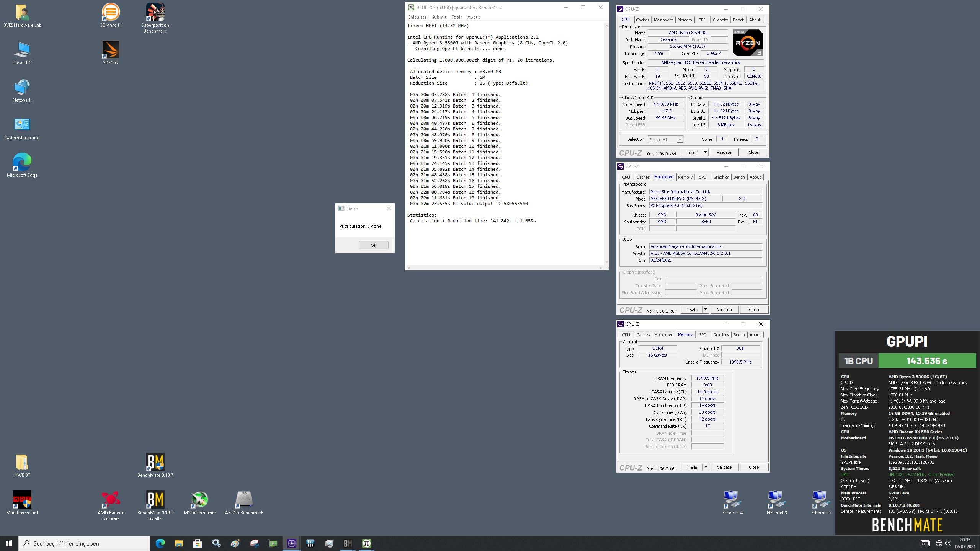Select the Ethernet 3 desktop shortcut
This screenshot has width=980, height=551.
point(777,503)
